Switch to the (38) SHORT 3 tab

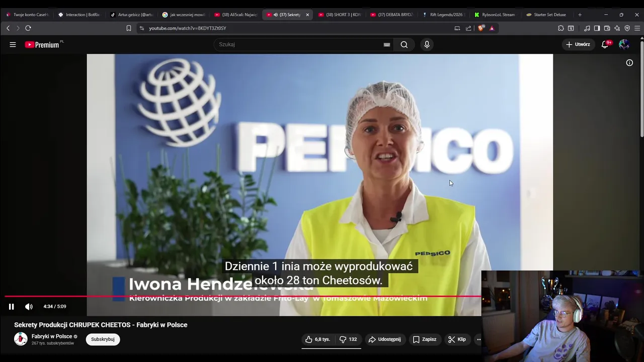340,15
